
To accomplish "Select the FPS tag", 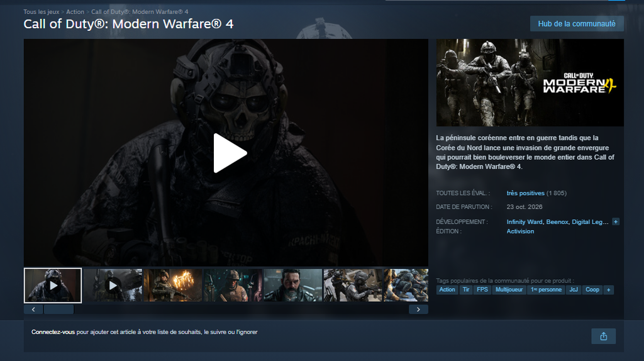I will click(x=482, y=290).
